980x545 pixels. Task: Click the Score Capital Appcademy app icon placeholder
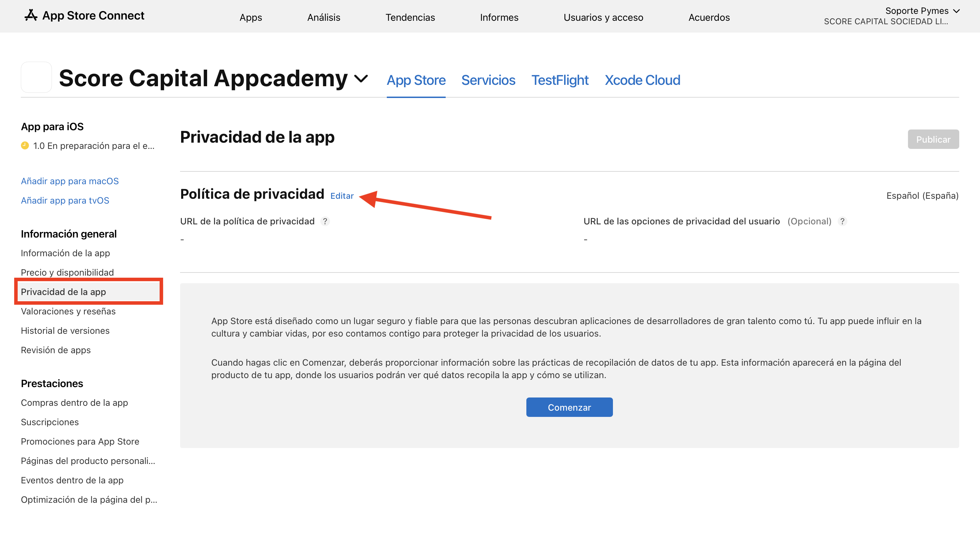point(36,77)
